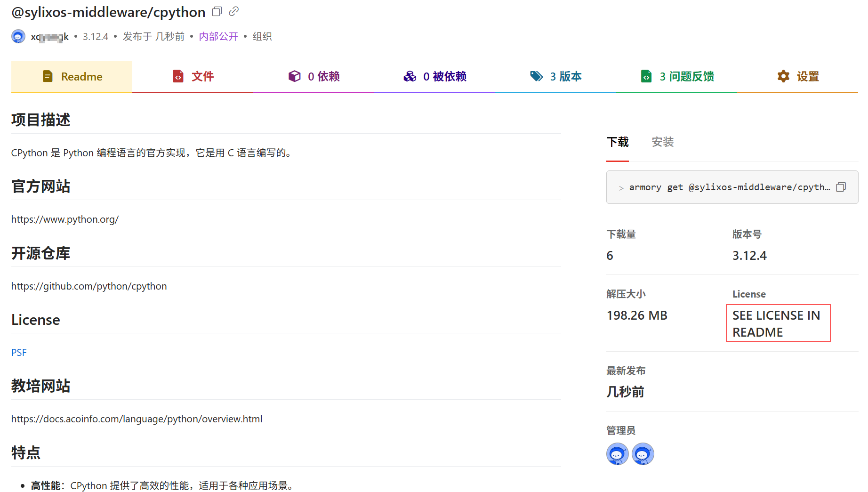This screenshot has width=868, height=492.
Task: Click the 管理员 label
Action: point(621,430)
